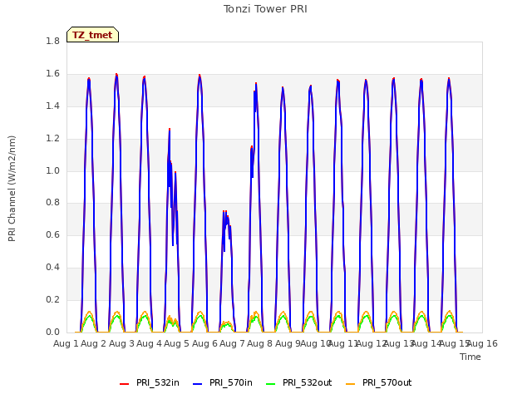Click the Time x-axis label

[470, 357]
